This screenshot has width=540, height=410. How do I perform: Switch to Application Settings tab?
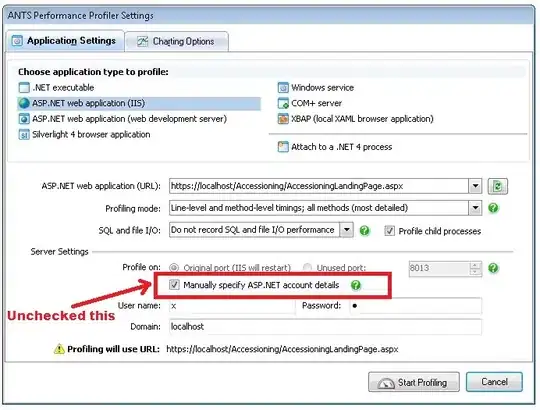pyautogui.click(x=65, y=41)
